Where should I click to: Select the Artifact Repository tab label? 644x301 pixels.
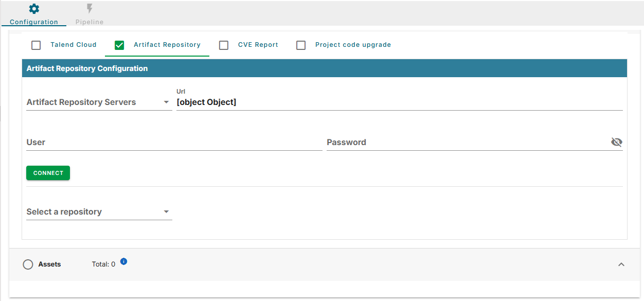pos(167,45)
